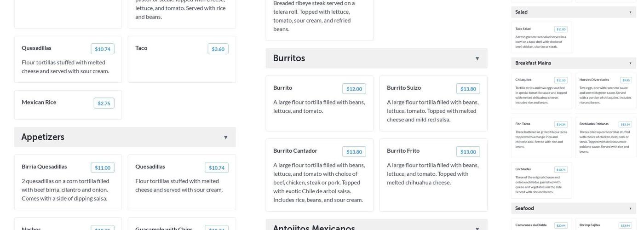Viewport: 644px width, 230px height.
Task: Open the Enchiladas Poblanas item title
Action: [x=593, y=124]
